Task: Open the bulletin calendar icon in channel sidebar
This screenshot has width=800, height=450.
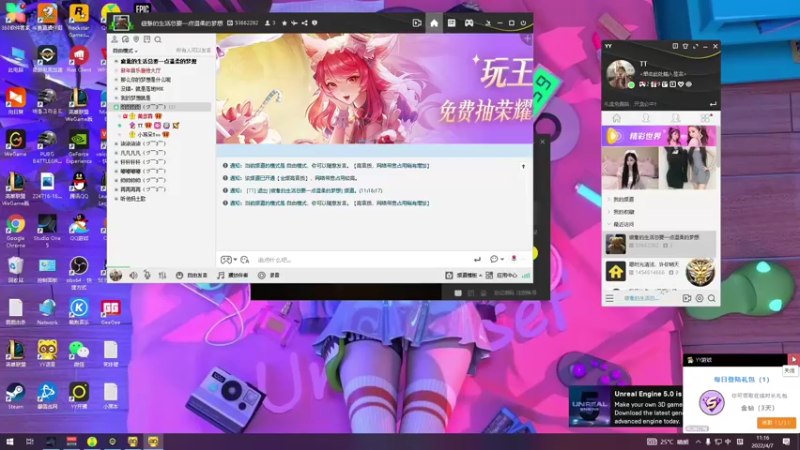Action: coord(147,39)
